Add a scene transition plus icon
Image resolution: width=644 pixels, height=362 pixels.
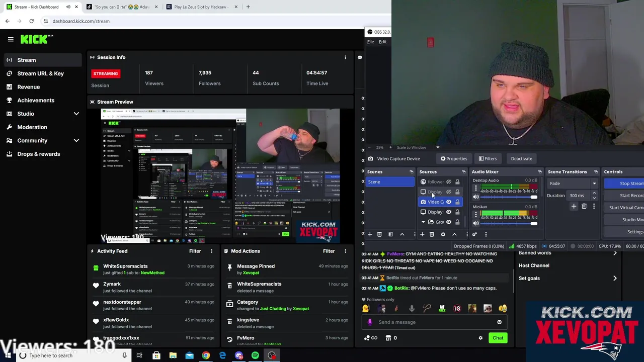574,206
